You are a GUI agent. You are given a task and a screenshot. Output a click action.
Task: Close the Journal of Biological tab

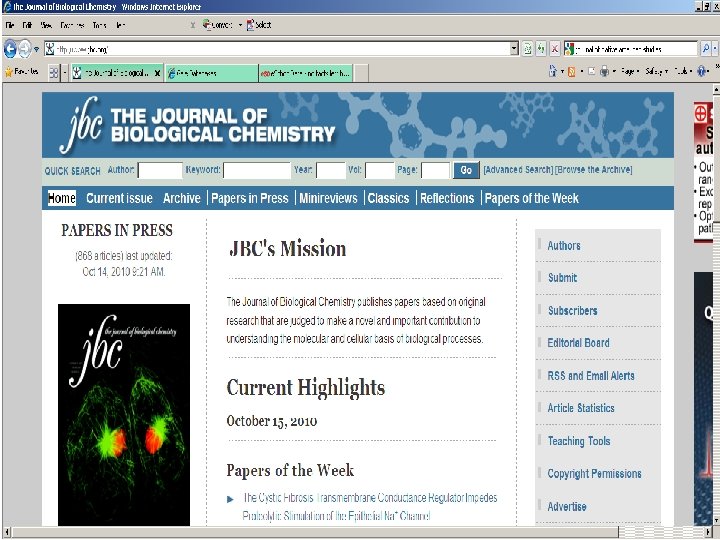(158, 73)
